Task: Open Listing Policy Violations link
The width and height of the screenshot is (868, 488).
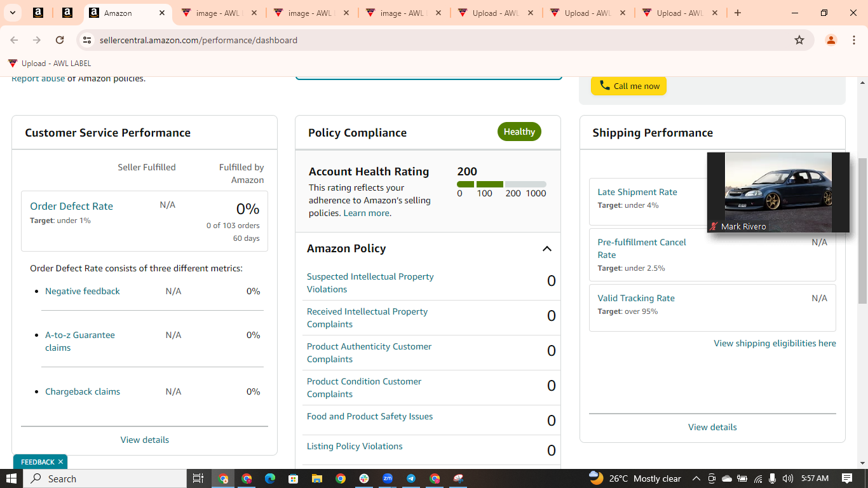Action: (355, 446)
